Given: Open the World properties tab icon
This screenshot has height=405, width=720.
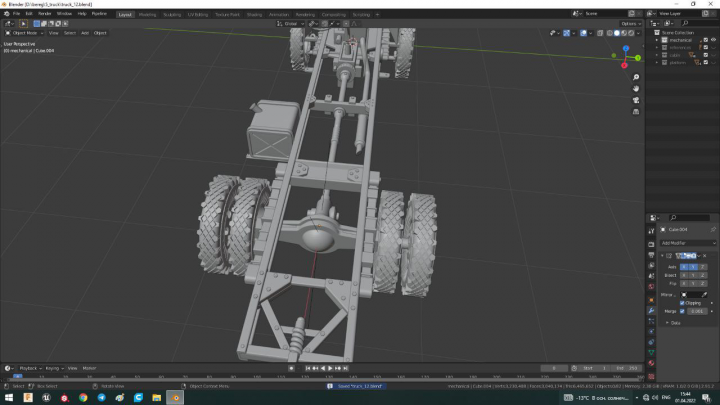Looking at the screenshot, I should [x=651, y=287].
